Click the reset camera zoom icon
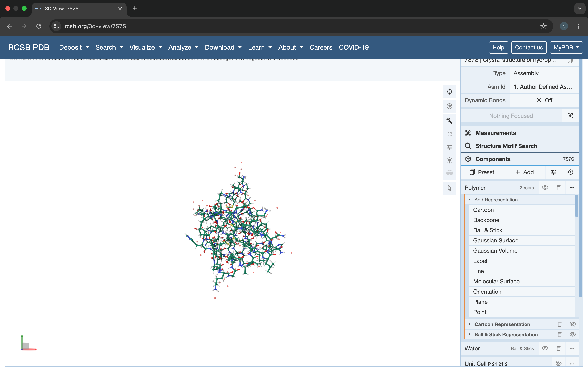The image size is (588, 368). [x=449, y=92]
